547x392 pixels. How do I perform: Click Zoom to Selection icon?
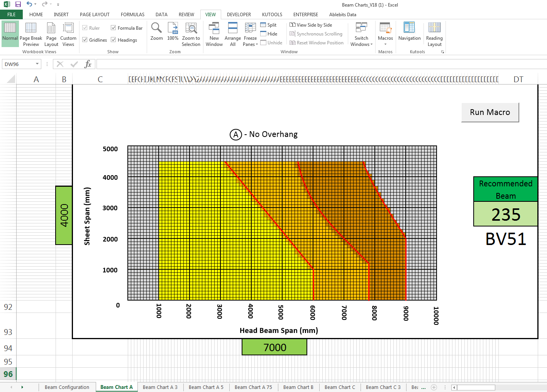pyautogui.click(x=191, y=28)
